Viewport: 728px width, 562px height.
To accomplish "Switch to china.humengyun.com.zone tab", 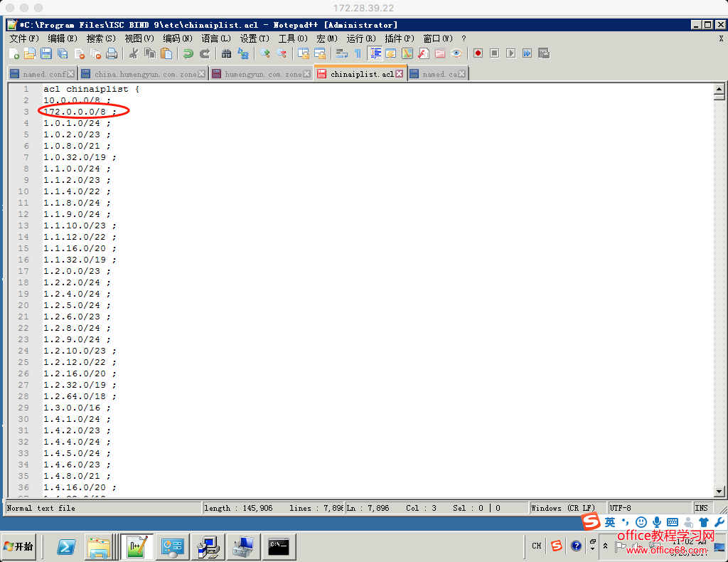I will [x=145, y=74].
